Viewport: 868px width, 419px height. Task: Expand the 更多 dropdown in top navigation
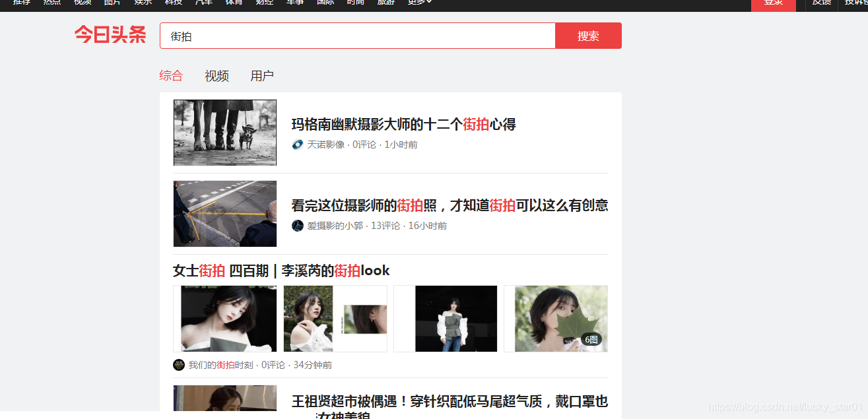pyautogui.click(x=420, y=3)
